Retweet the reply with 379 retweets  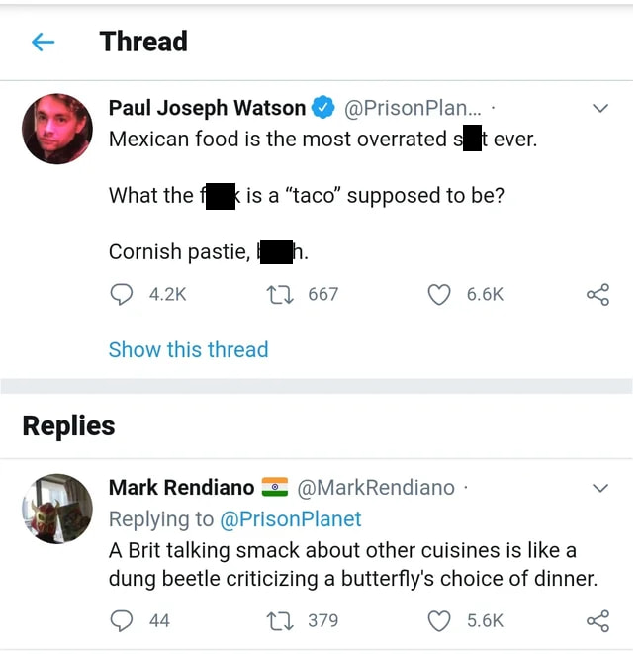[280, 620]
